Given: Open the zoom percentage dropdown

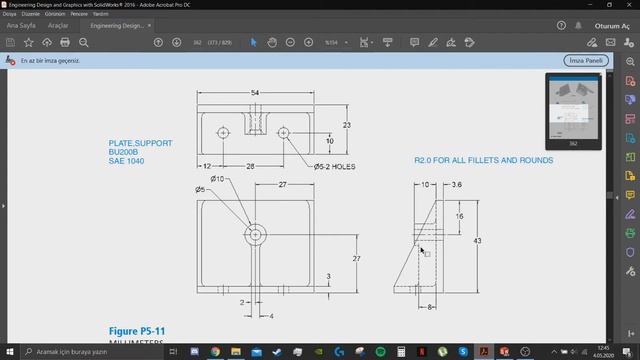Looking at the screenshot, I should (x=347, y=42).
